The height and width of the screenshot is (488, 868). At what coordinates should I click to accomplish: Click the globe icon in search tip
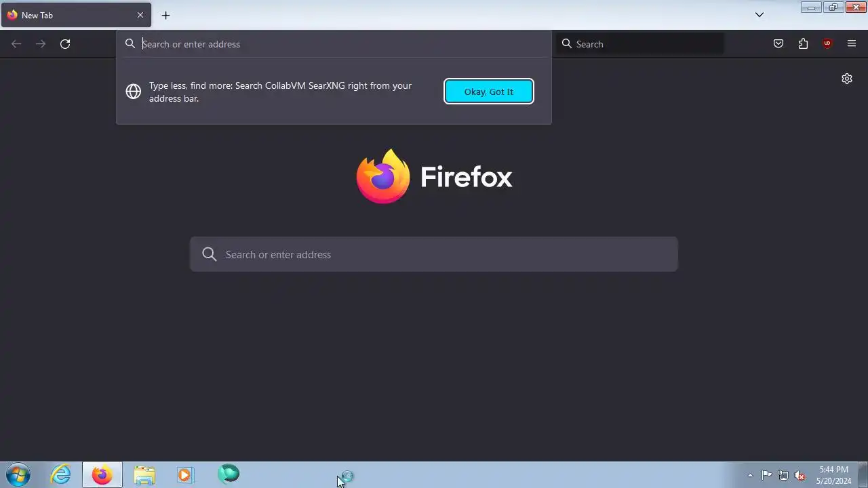(134, 91)
